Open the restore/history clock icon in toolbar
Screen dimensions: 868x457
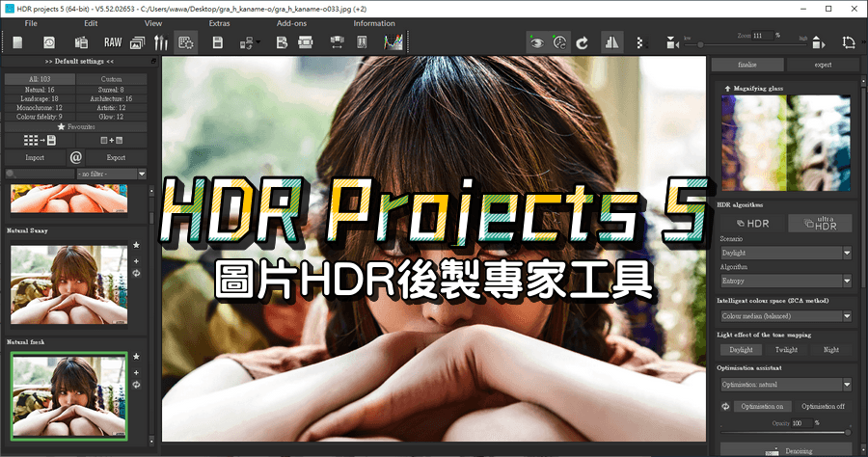tap(49, 42)
